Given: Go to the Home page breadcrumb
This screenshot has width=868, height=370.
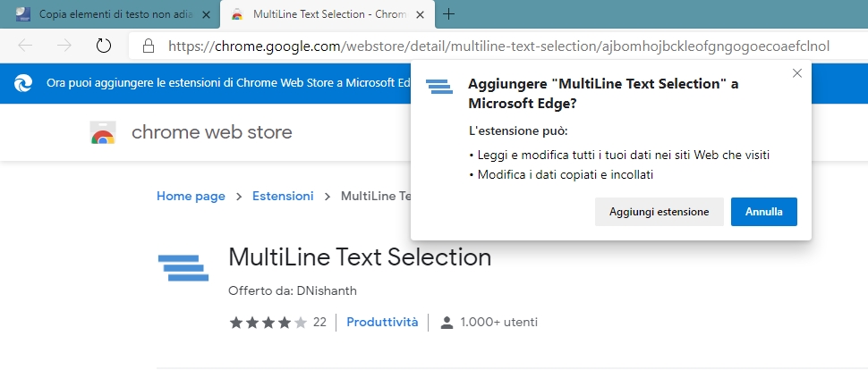Looking at the screenshot, I should 191,196.
